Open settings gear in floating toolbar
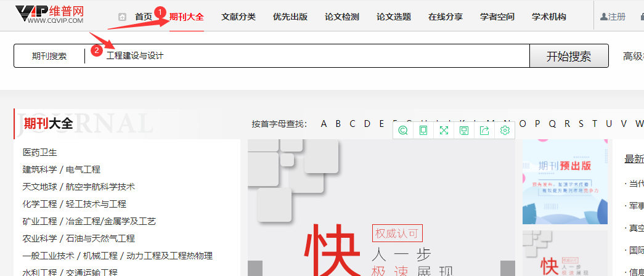Screen dimensions: 644x276 [505, 130]
